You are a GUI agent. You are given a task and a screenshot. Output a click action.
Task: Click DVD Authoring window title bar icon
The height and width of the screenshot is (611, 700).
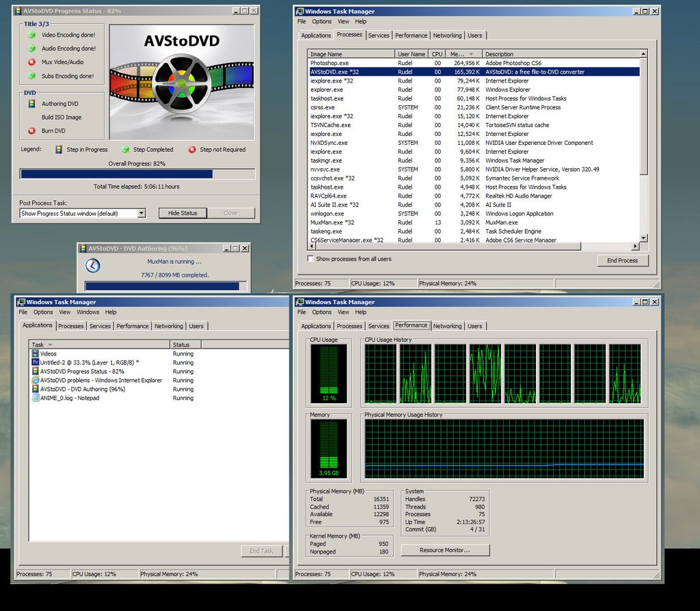[83, 248]
